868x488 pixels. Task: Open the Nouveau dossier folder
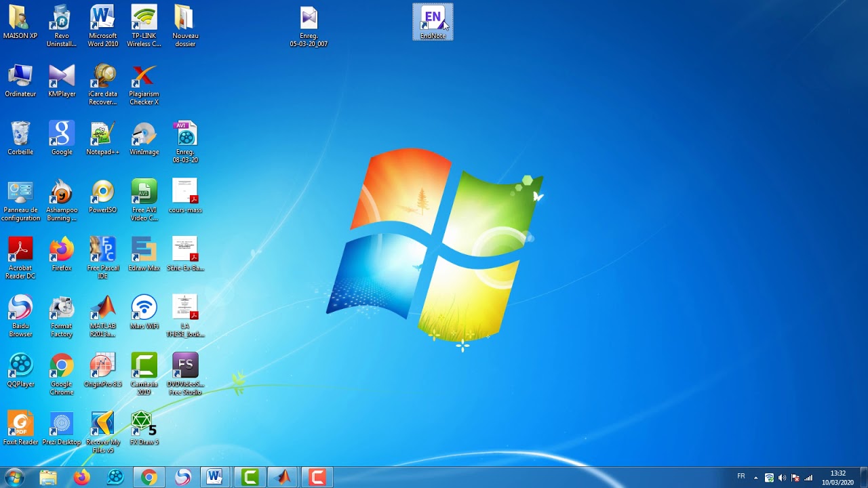point(185,26)
